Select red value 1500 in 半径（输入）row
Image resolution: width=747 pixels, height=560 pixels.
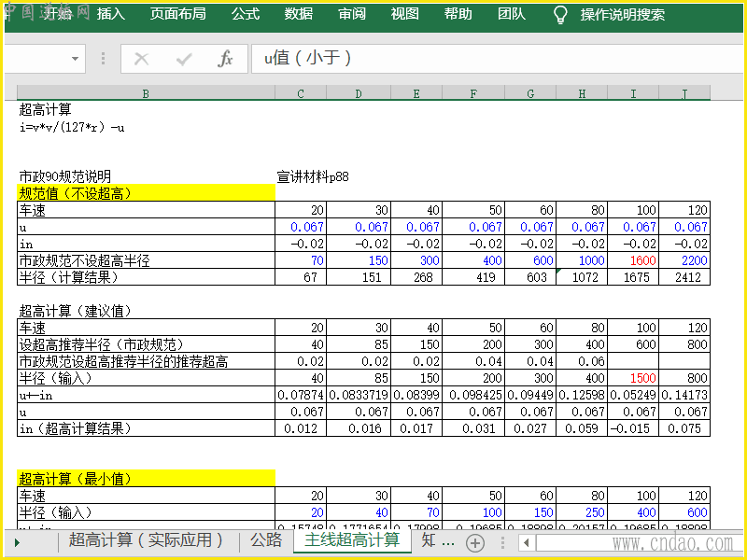click(633, 378)
